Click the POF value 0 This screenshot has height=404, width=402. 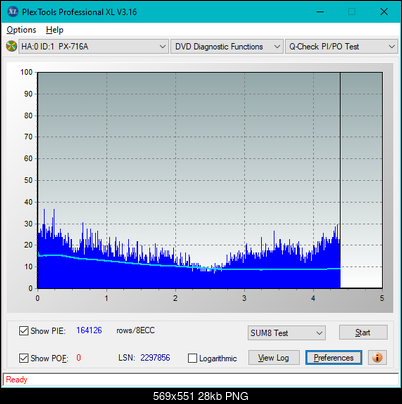79,358
